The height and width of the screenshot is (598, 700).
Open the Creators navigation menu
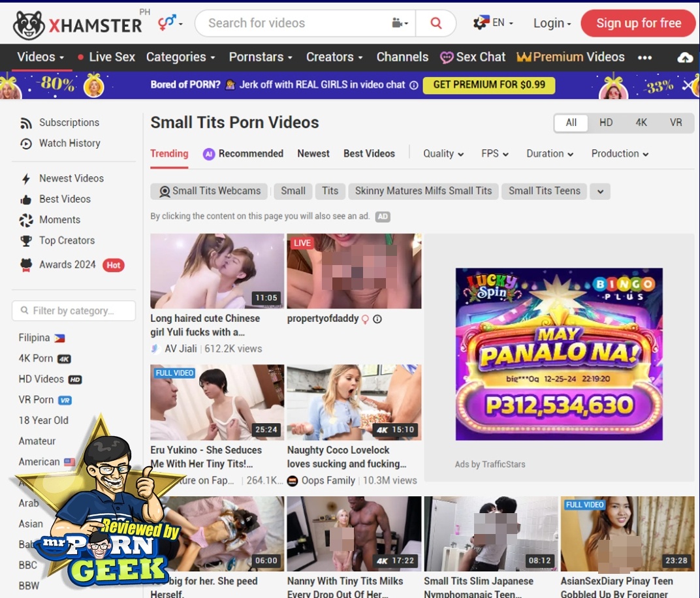click(334, 57)
